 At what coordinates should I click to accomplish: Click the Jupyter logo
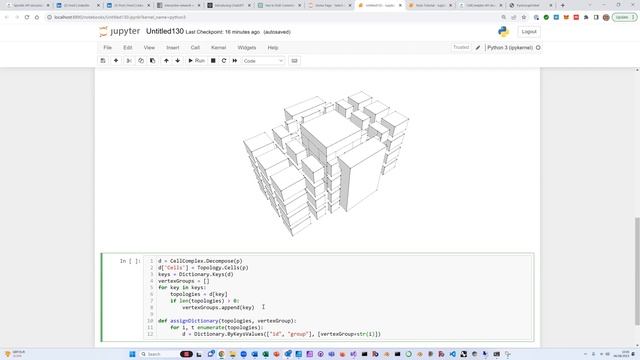(x=120, y=31)
